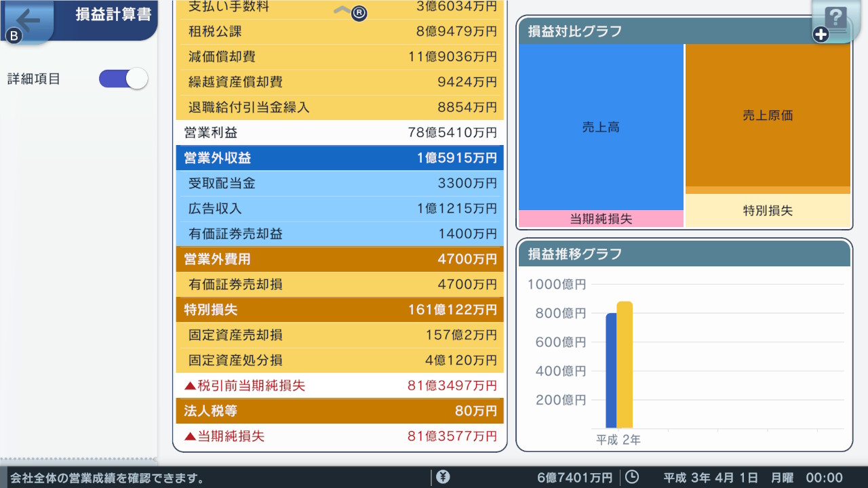The width and height of the screenshot is (868, 488).
Task: Click the 当期純損失 red total at the bottom
Action: click(x=339, y=436)
